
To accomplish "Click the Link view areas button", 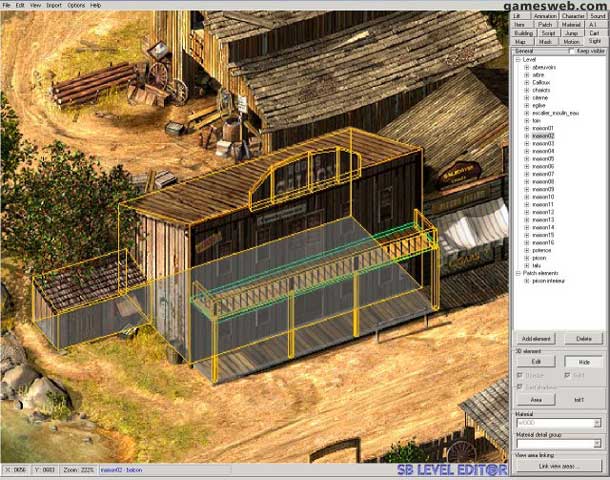I will tap(556, 467).
